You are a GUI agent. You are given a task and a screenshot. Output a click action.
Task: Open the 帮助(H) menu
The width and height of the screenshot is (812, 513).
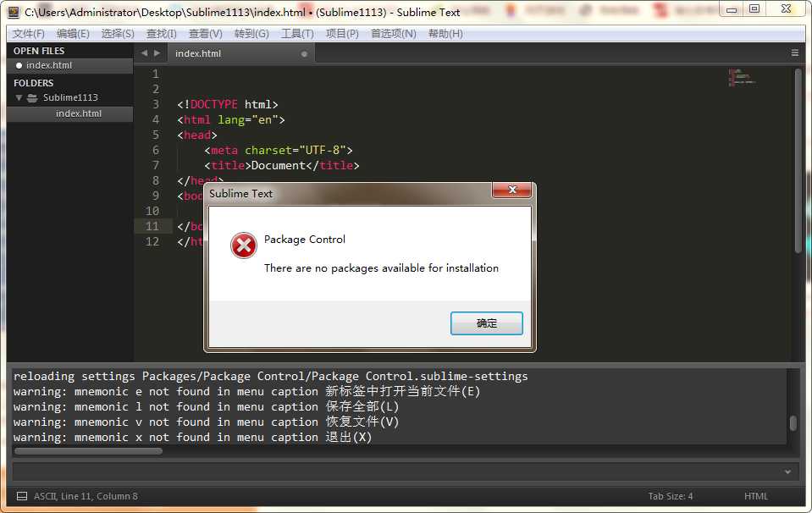445,34
